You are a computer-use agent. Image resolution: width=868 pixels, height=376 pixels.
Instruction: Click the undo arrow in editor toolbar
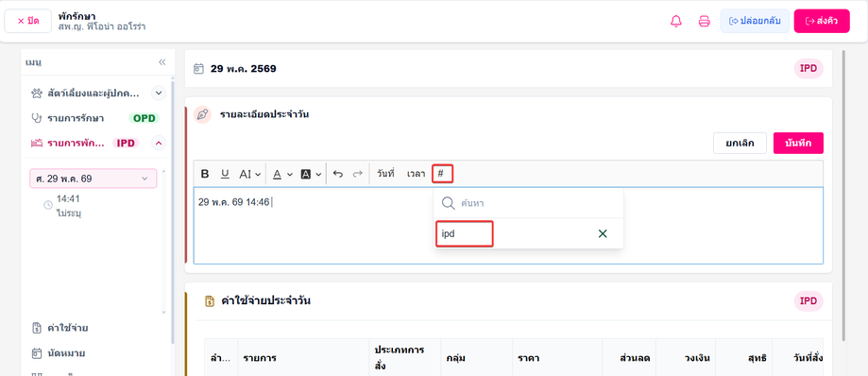tap(338, 174)
